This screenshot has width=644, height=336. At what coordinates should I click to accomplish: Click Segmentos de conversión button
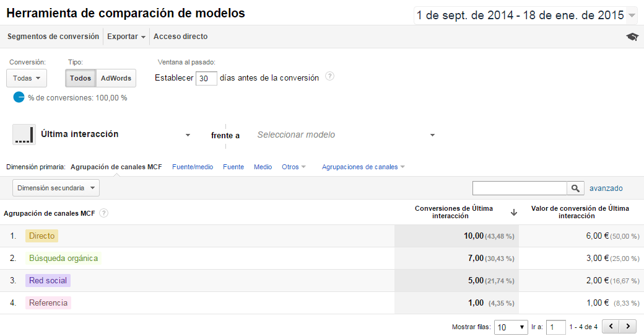pyautogui.click(x=53, y=37)
